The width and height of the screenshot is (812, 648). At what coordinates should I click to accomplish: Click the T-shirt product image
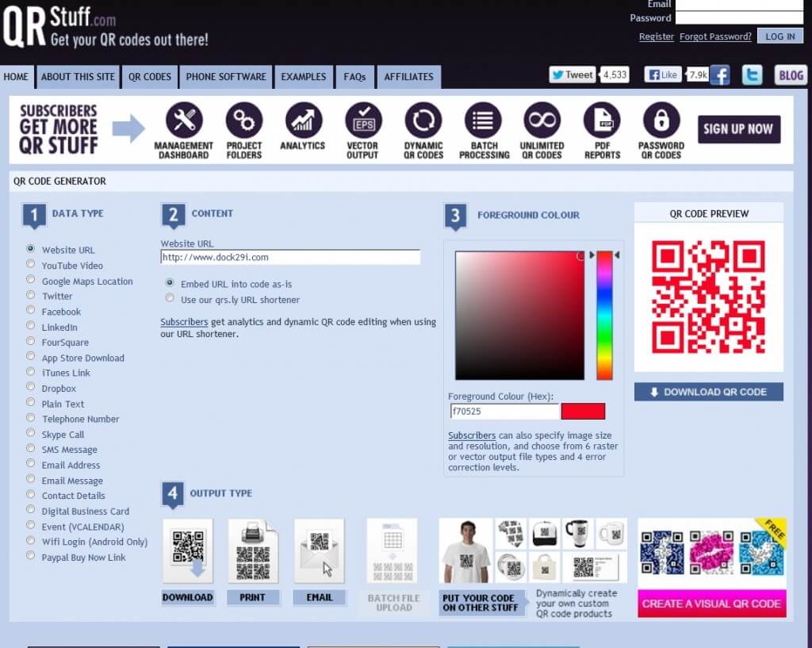pyautogui.click(x=466, y=550)
